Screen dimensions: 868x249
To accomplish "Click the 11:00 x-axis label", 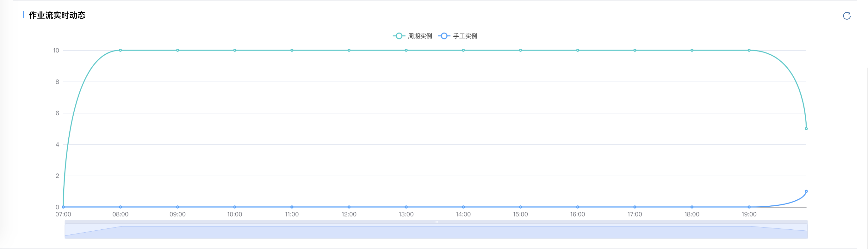I will coord(291,214).
